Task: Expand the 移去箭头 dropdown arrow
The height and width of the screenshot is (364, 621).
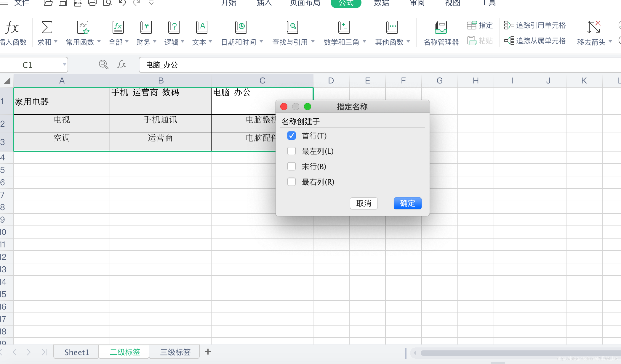Action: point(610,42)
